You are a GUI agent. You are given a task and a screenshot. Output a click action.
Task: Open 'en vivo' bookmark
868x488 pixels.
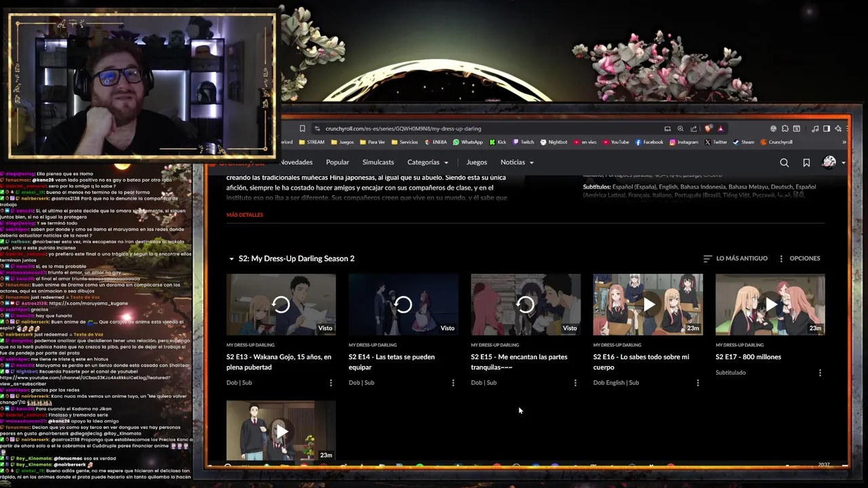click(x=585, y=142)
